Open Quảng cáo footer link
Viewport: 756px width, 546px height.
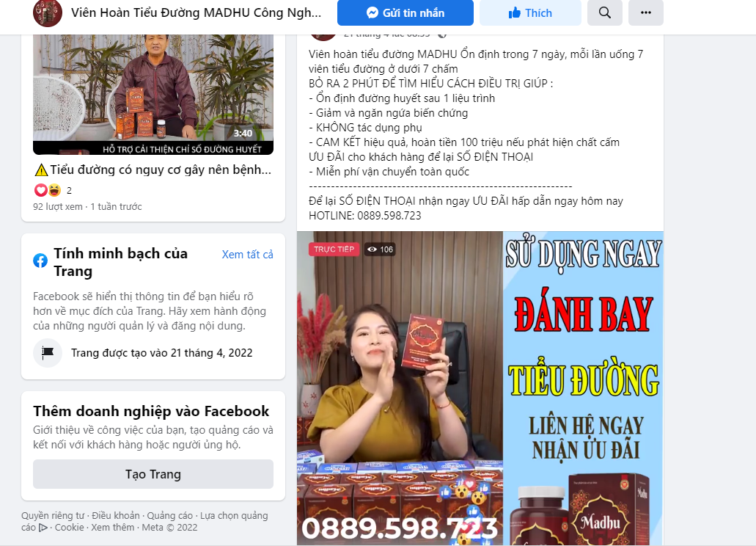point(169,516)
